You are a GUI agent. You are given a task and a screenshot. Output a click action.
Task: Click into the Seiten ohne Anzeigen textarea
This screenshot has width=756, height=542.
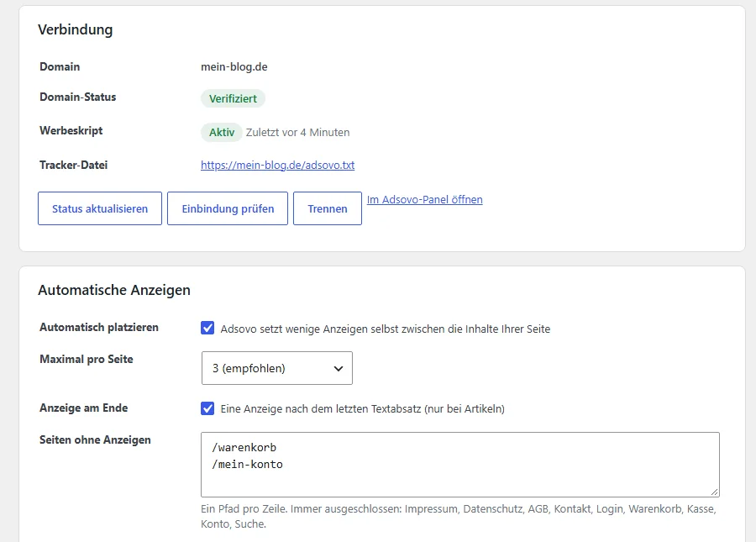460,465
